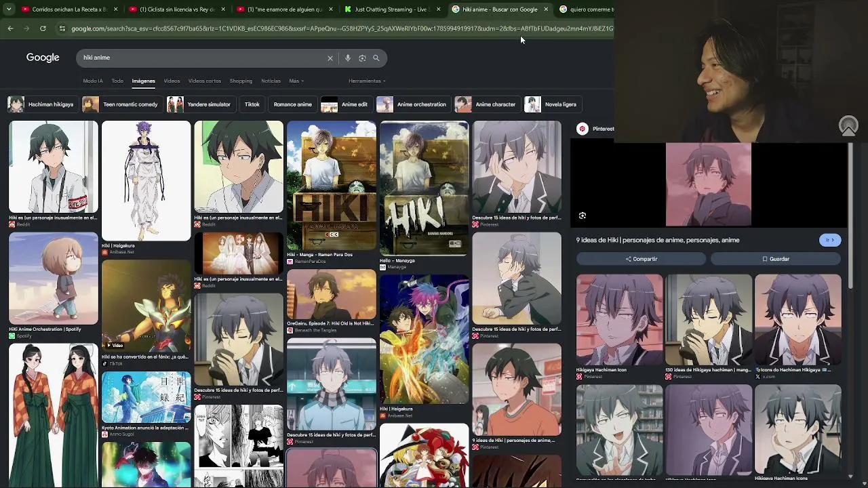This screenshot has height=488, width=868.
Task: Start voice search with the microphone icon
Action: [x=348, y=58]
